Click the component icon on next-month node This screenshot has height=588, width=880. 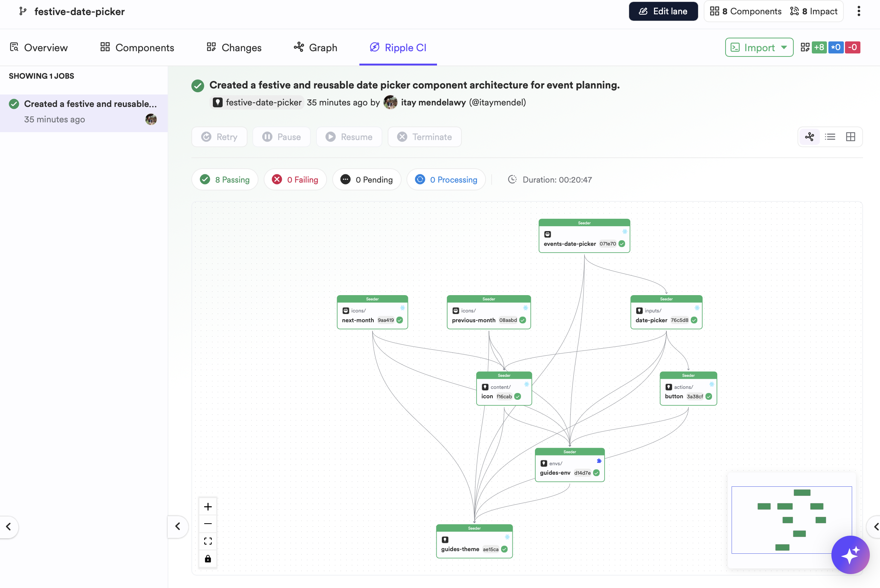[x=345, y=311]
